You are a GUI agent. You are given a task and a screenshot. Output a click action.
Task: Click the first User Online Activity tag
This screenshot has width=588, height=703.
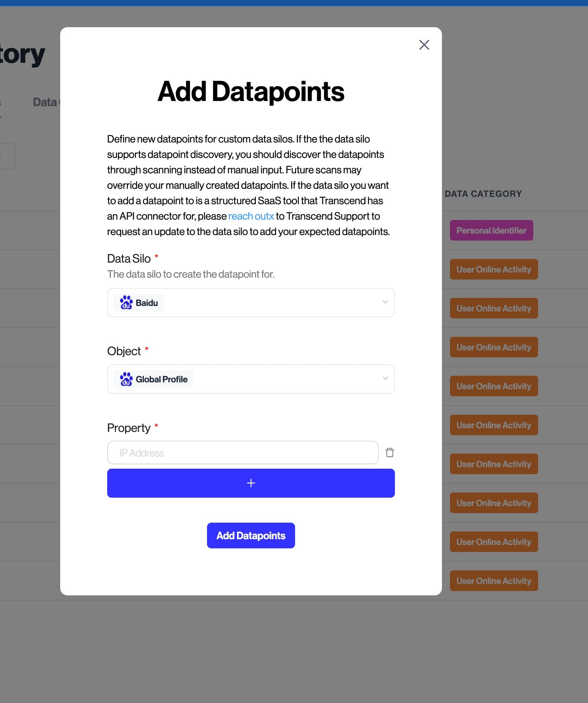coord(494,269)
